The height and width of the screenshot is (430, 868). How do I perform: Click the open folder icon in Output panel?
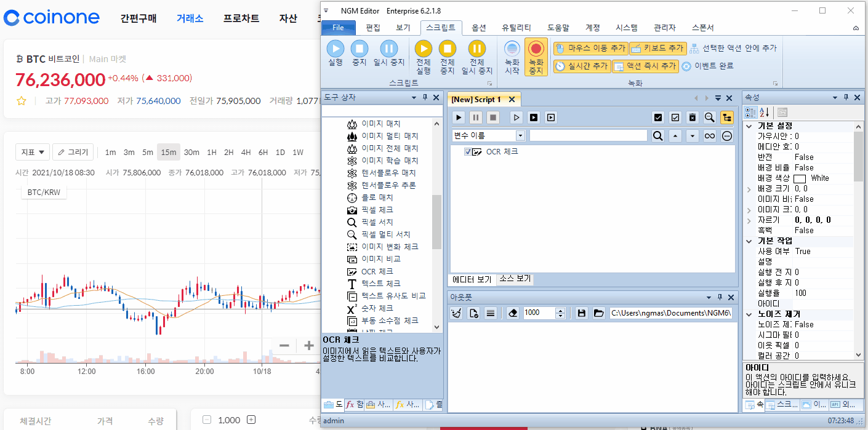[x=598, y=313]
